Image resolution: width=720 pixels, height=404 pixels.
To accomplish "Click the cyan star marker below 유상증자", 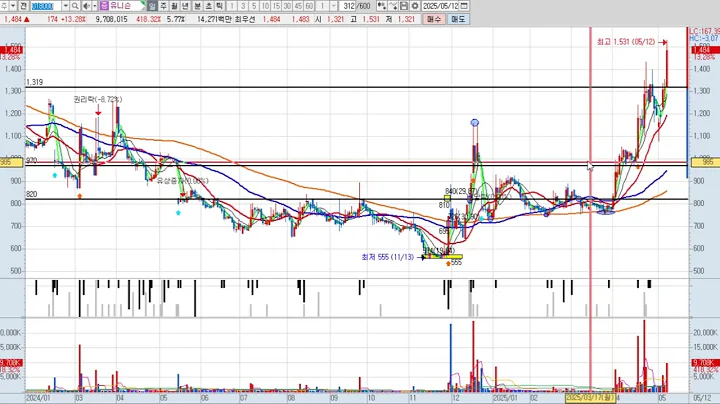I will (x=178, y=213).
